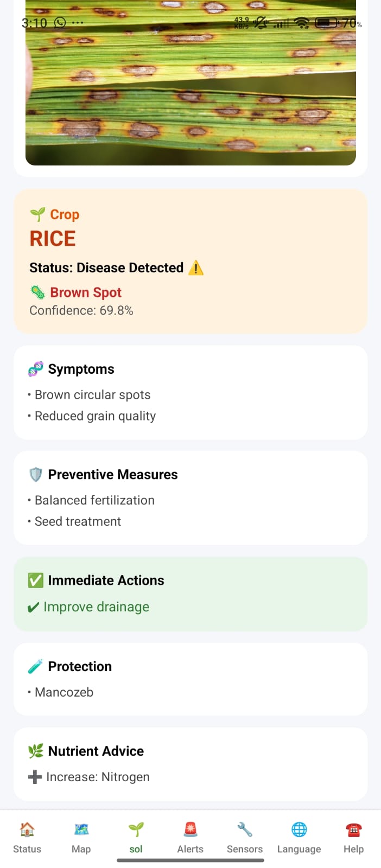Screen dimensions: 381x868
Task: Click the green microbe icon
Action: [x=37, y=292]
